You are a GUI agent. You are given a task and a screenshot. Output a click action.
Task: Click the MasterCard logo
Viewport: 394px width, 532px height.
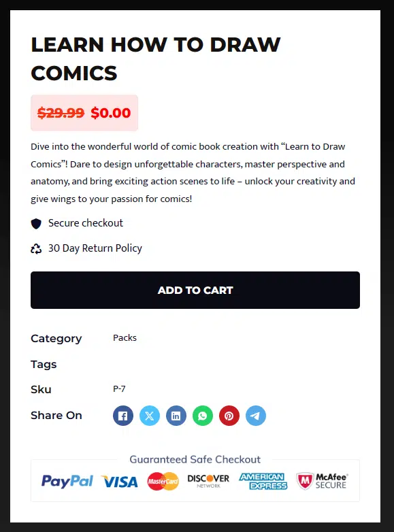pyautogui.click(x=163, y=481)
